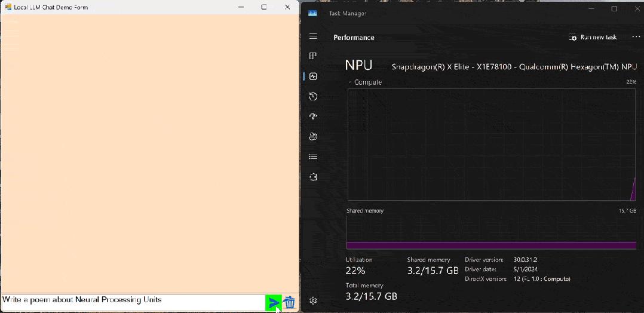Maximize the Task Manager window
644x313 pixels.
click(x=614, y=8)
